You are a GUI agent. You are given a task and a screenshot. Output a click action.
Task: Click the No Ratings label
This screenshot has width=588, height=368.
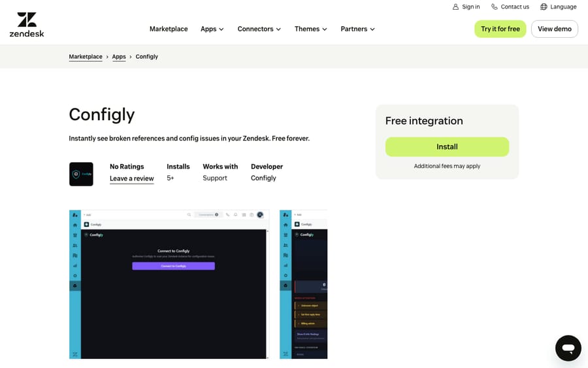127,167
